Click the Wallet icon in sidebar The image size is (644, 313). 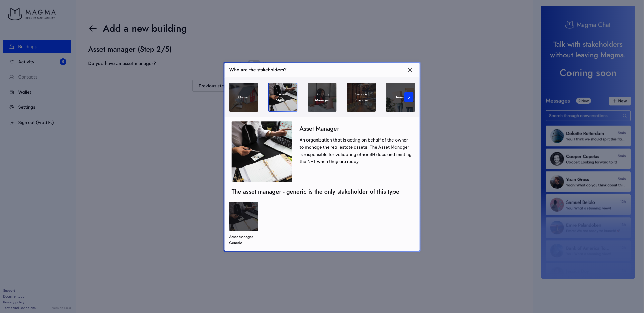(x=12, y=92)
